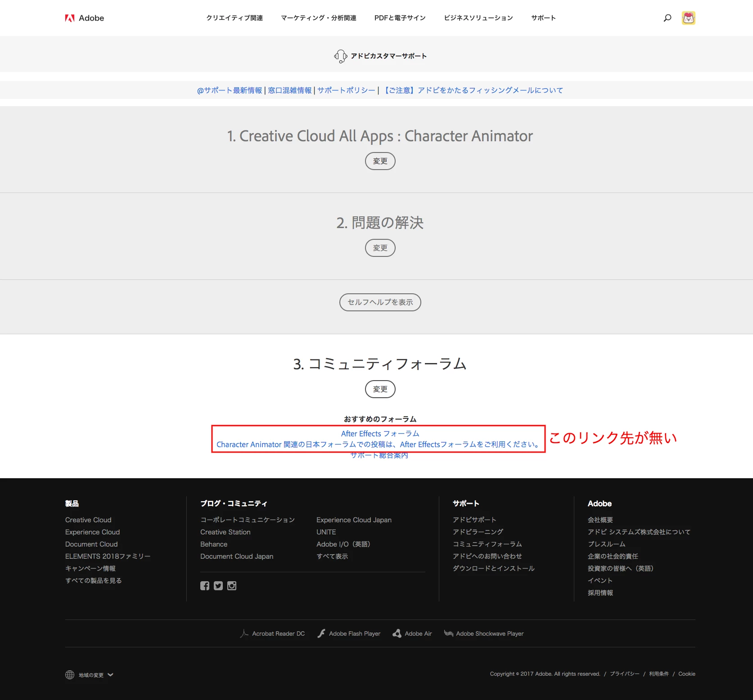
Task: Open 投資家の皆様へ (英語) link
Action: [621, 569]
